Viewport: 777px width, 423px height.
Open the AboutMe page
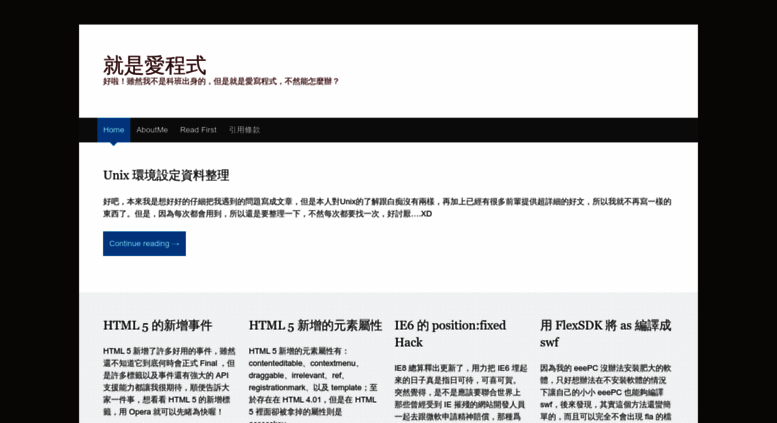point(152,130)
